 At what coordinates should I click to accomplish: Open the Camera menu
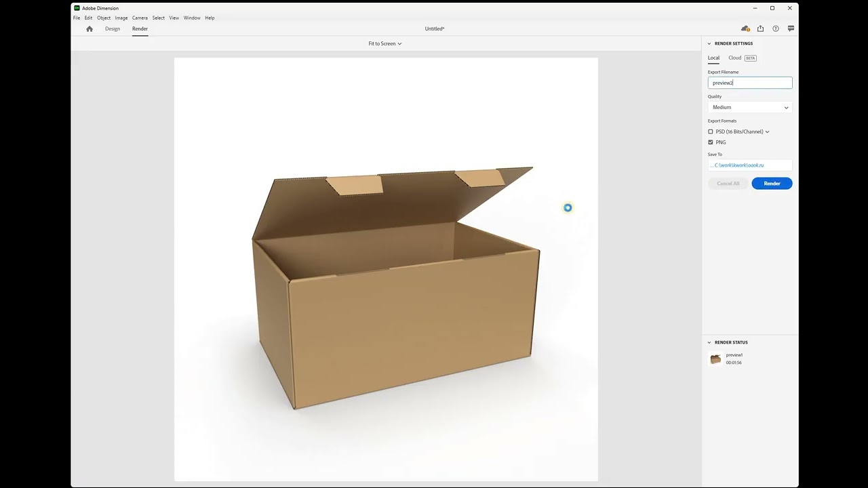click(x=140, y=18)
